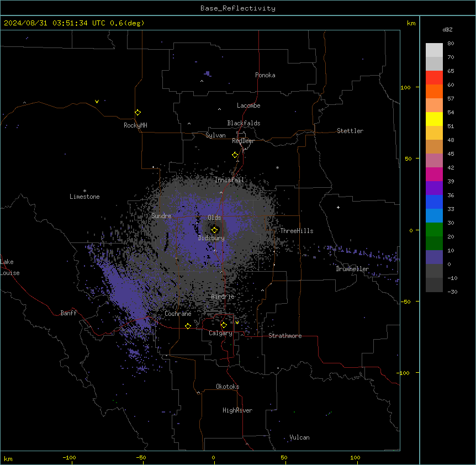The image size is (476, 465).
Task: Click the dBZ legend heading
Action: coord(447,29)
